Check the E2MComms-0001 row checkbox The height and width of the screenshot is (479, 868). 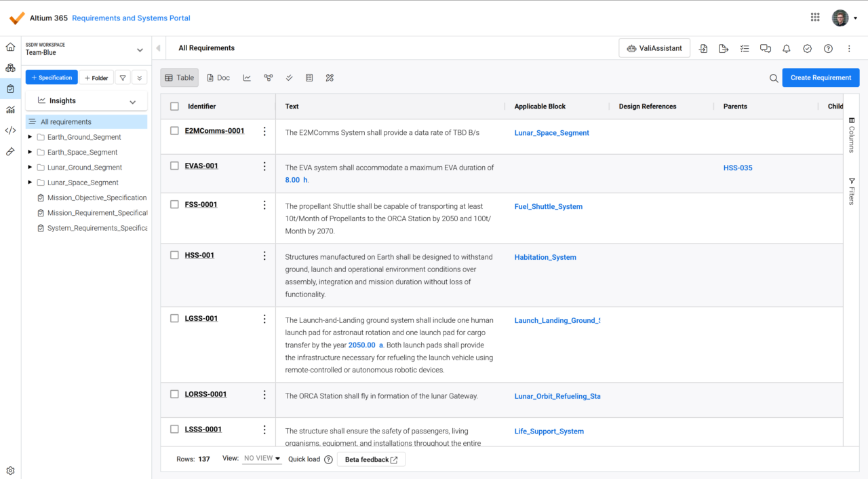pos(174,131)
